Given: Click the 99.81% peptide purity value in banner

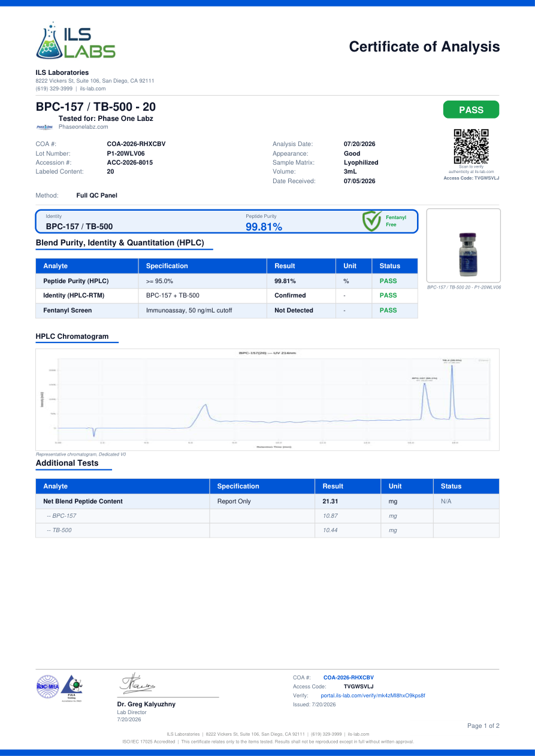Looking at the screenshot, I should click(264, 227).
